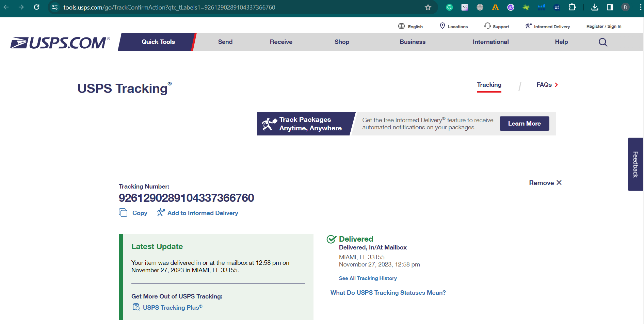Bookmark this page with the star icon
The height and width of the screenshot is (324, 644).
click(x=428, y=7)
